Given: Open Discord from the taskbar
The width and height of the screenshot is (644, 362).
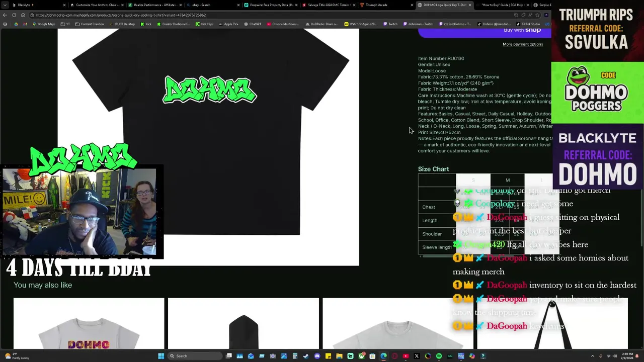Looking at the screenshot, I should click(318, 356).
